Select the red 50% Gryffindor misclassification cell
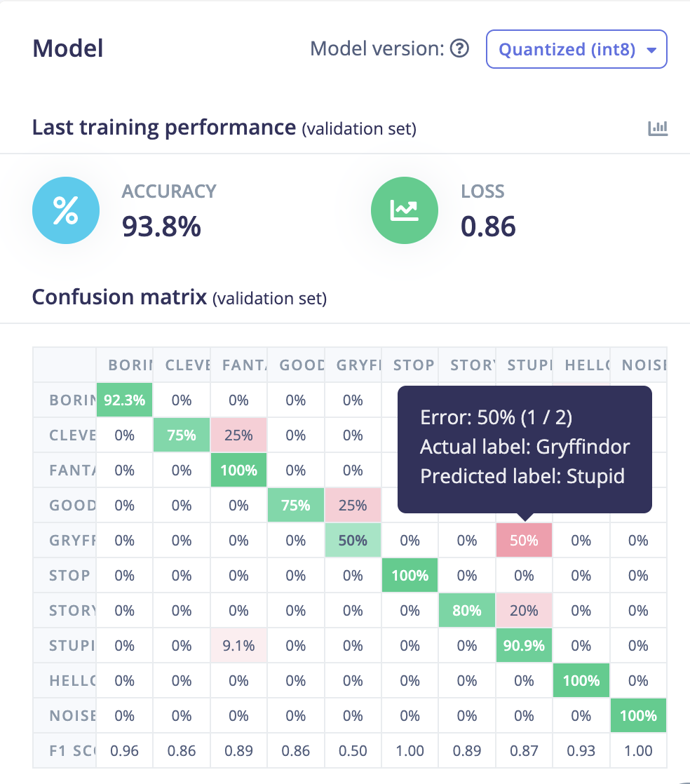Viewport: 690px width, 784px height. pos(524,541)
